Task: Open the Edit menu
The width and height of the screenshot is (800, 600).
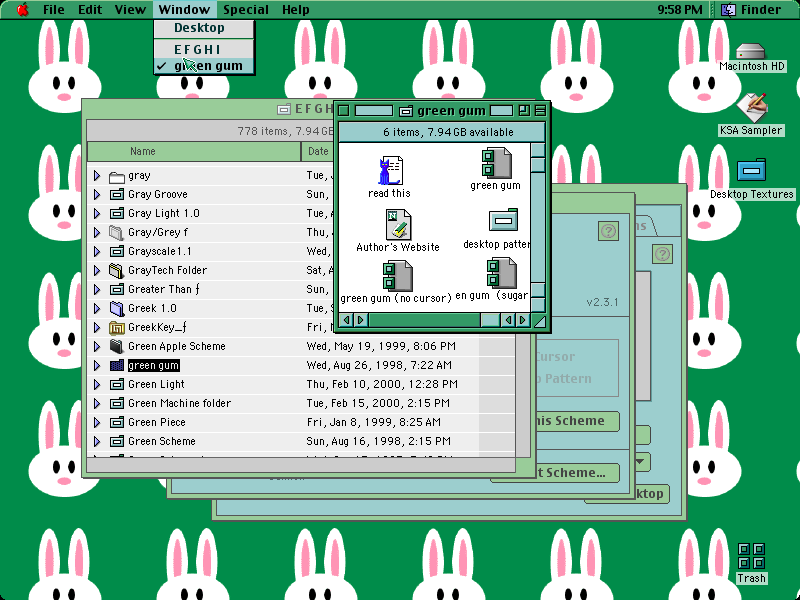Action: pyautogui.click(x=90, y=9)
